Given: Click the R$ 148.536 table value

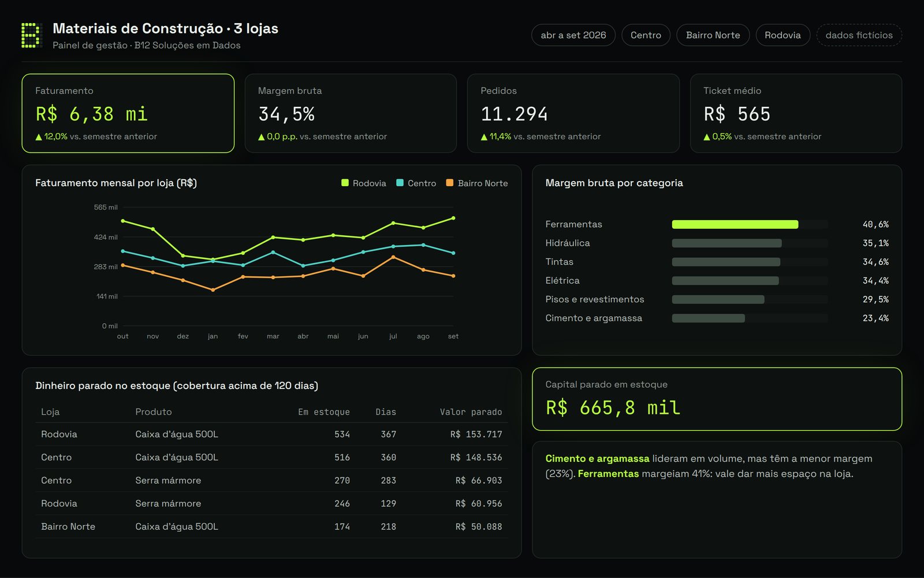Looking at the screenshot, I should [476, 457].
